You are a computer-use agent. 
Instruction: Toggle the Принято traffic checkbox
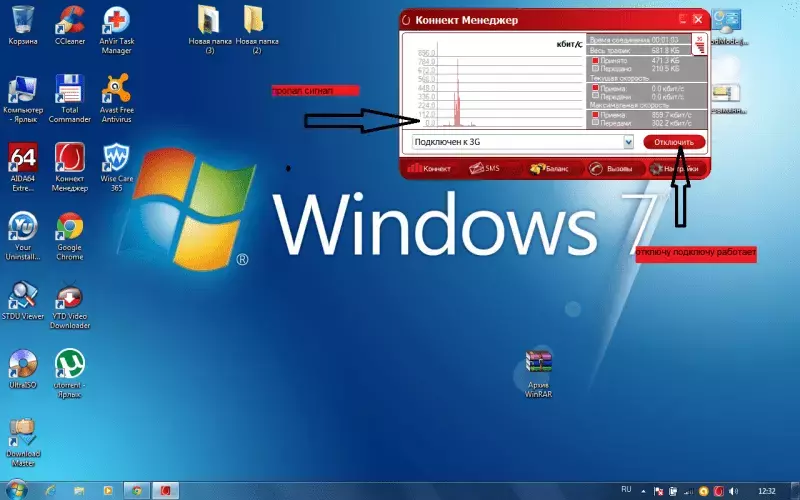595,60
